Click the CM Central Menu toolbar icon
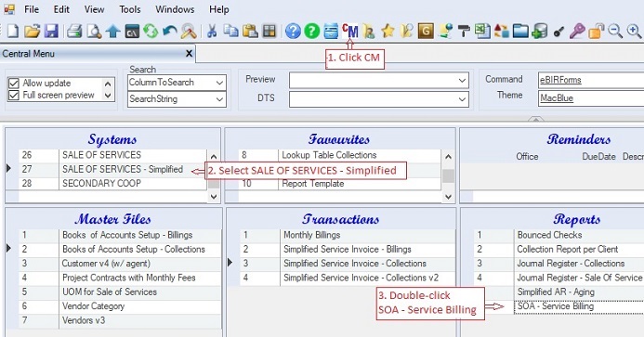The image size is (644, 337). tap(350, 32)
